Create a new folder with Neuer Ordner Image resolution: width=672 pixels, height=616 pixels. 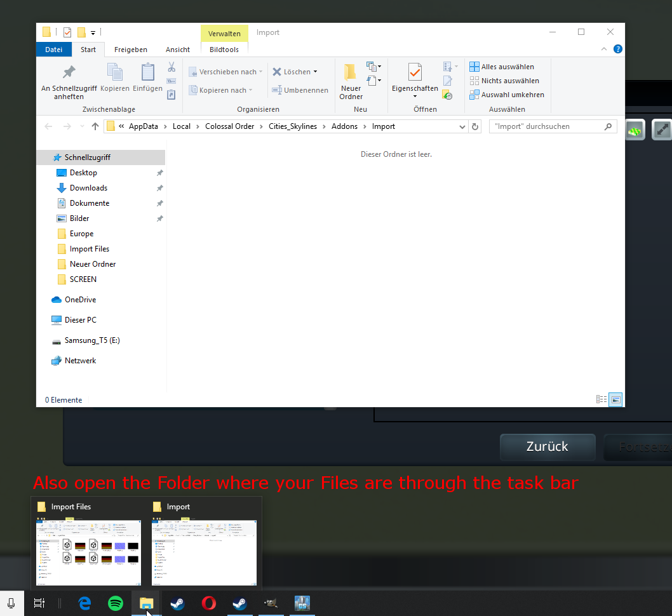pos(351,82)
